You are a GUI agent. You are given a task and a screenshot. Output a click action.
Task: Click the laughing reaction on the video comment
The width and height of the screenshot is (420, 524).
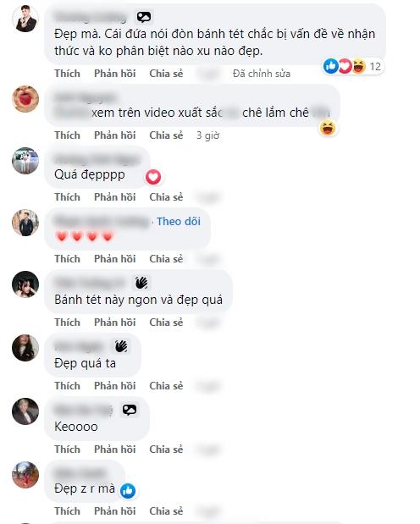tap(328, 128)
